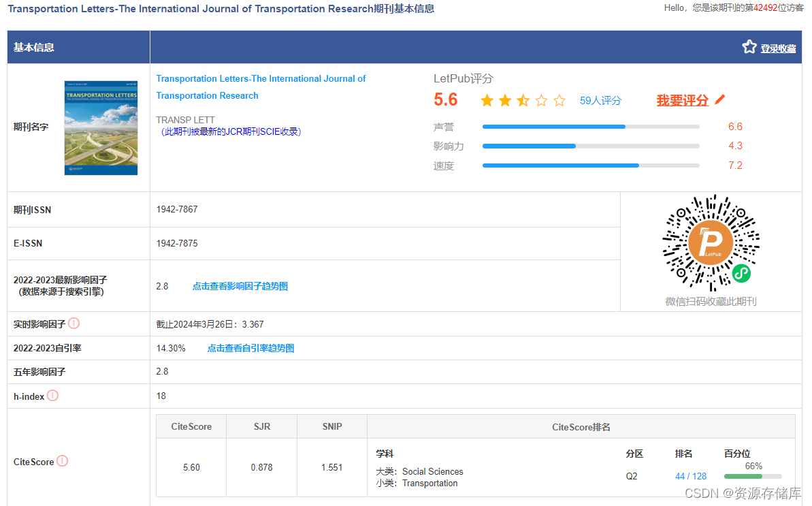This screenshot has width=812, height=506.
Task: Click the 微信扫码收藏此期刊 caption
Action: pos(711,302)
